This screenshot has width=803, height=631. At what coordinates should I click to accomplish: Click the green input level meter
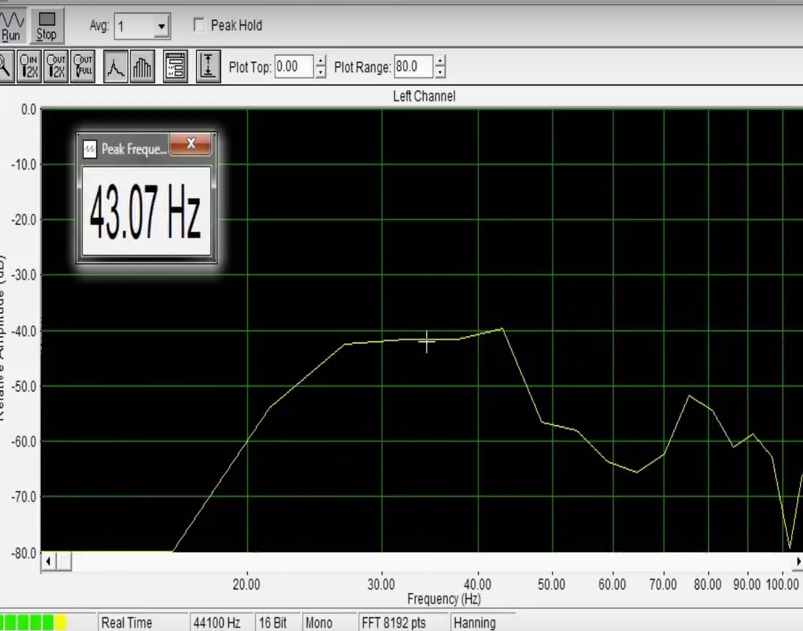pyautogui.click(x=34, y=622)
